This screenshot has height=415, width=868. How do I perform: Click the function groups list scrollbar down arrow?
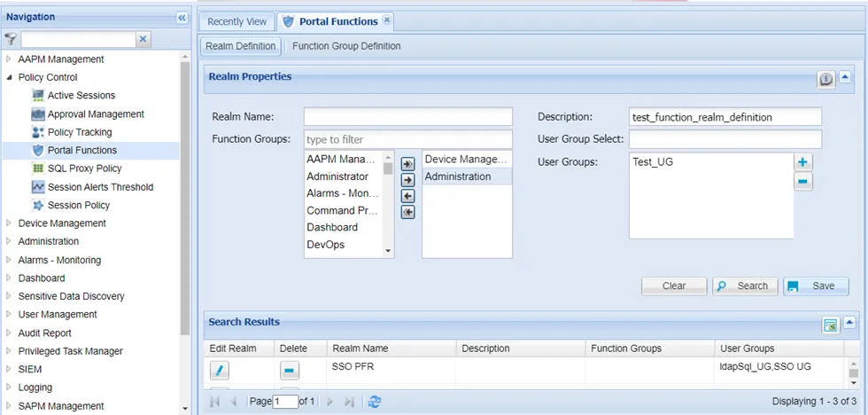pyautogui.click(x=389, y=251)
